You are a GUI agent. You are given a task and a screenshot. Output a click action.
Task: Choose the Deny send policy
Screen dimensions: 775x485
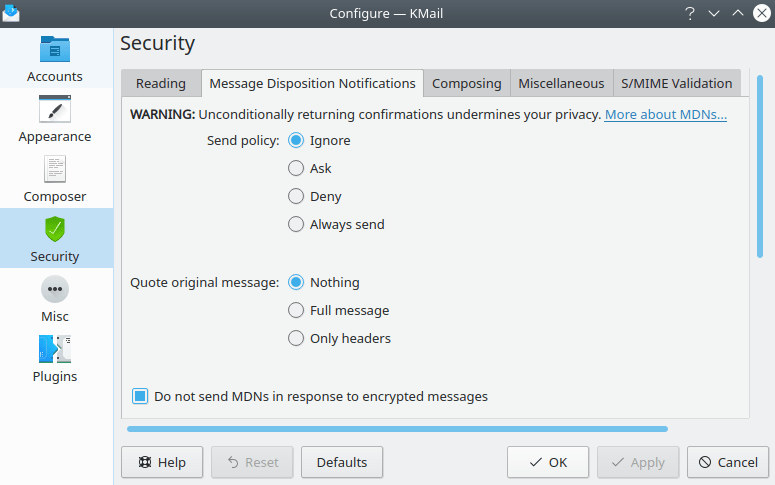(296, 197)
